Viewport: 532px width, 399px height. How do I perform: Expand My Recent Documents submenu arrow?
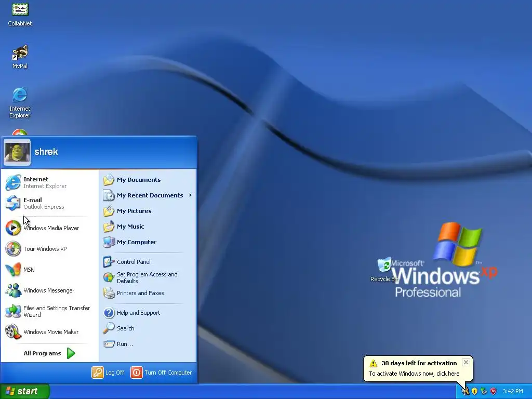point(190,195)
